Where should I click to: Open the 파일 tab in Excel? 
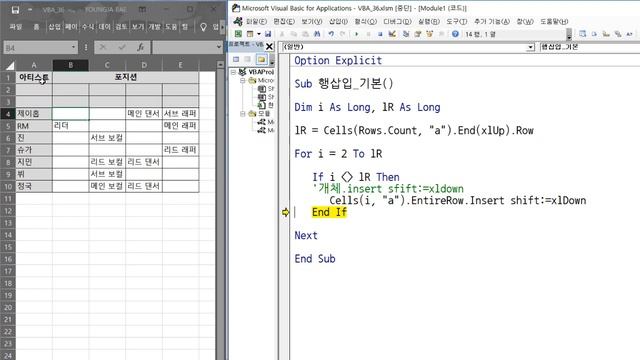tap(16, 27)
